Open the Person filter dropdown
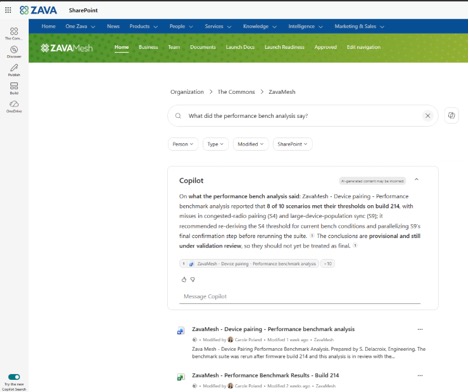The image size is (469, 392). pyautogui.click(x=183, y=144)
